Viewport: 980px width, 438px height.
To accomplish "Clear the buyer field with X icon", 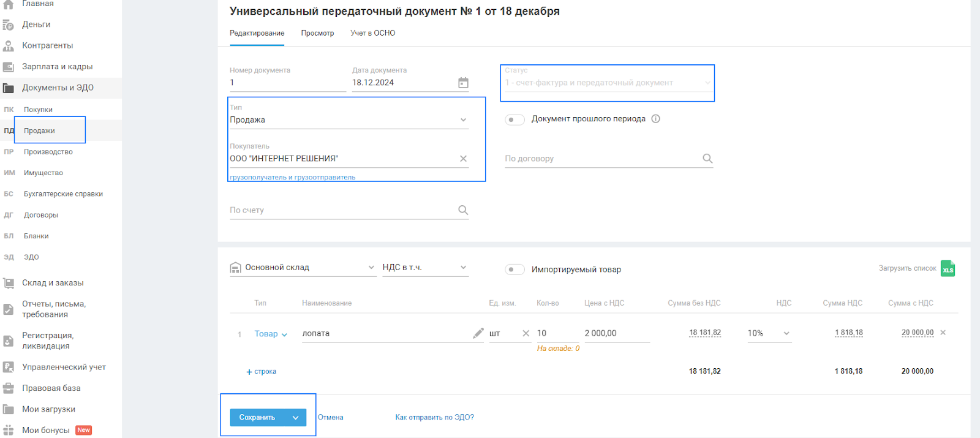I will 463,159.
